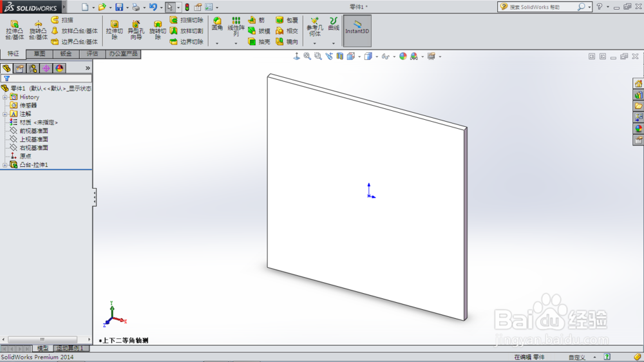
Task: Select the Rib (筋) feature
Action: click(257, 20)
